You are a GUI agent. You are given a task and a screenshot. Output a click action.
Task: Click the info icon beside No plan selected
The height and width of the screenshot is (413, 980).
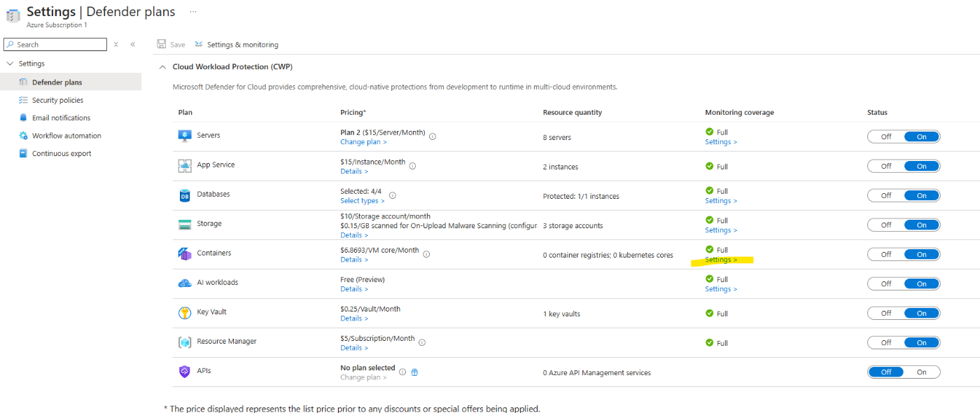point(402,372)
